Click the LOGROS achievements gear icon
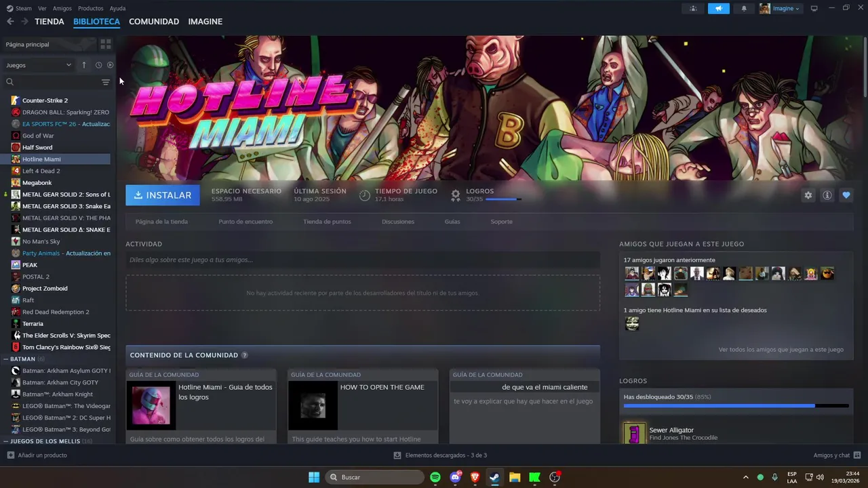Viewport: 868px width, 488px height. click(x=456, y=195)
